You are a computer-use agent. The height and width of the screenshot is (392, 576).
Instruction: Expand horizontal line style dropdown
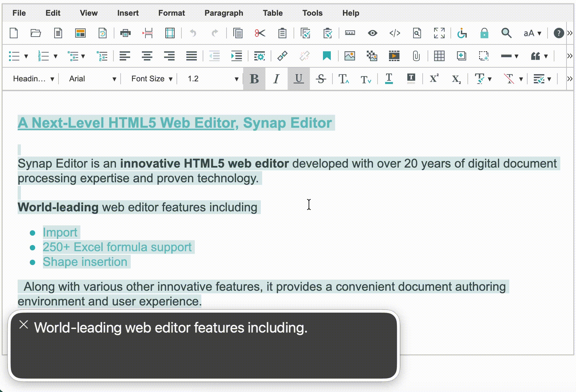pos(517,56)
